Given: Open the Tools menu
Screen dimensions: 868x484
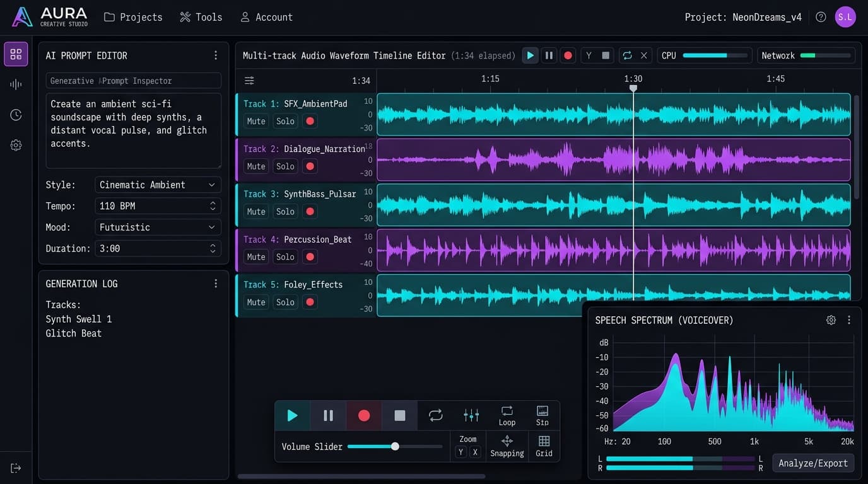Looking at the screenshot, I should pos(201,17).
